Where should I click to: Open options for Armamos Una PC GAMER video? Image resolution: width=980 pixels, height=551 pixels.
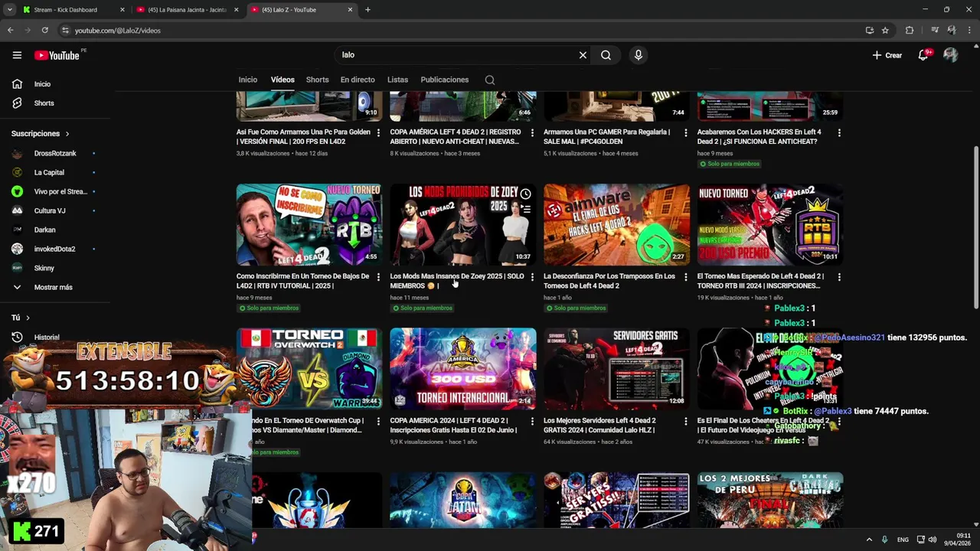pos(685,132)
